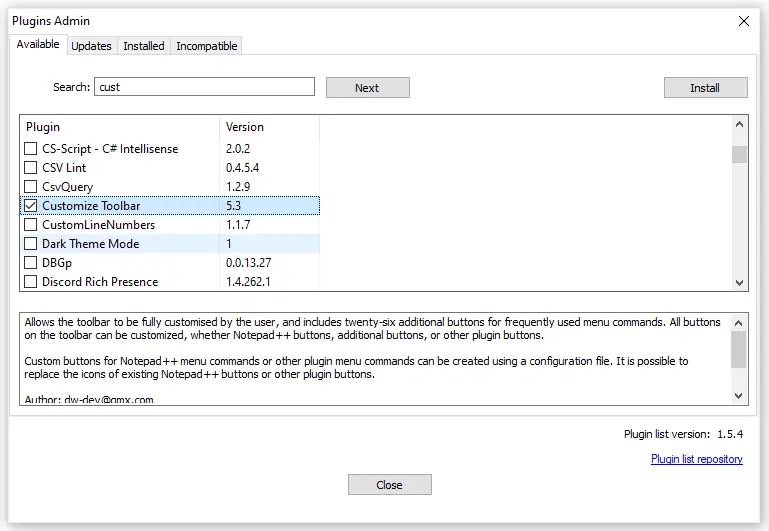Viewport: 769px width, 531px height.
Task: Select the DBGp row name
Action: tap(57, 263)
